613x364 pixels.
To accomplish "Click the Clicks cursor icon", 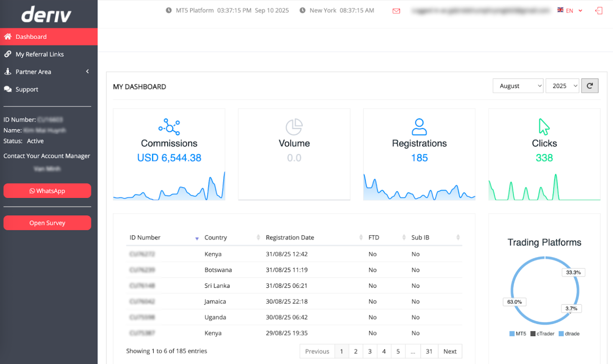I will (544, 127).
